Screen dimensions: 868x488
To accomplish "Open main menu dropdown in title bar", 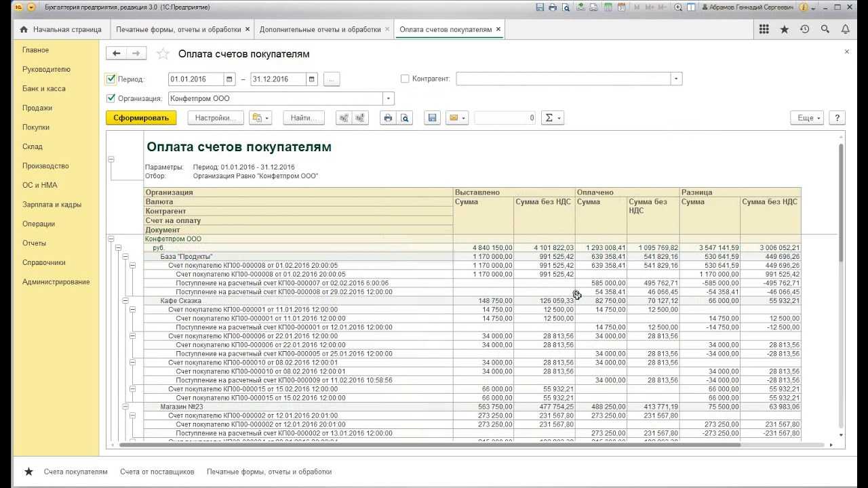I will click(x=31, y=7).
